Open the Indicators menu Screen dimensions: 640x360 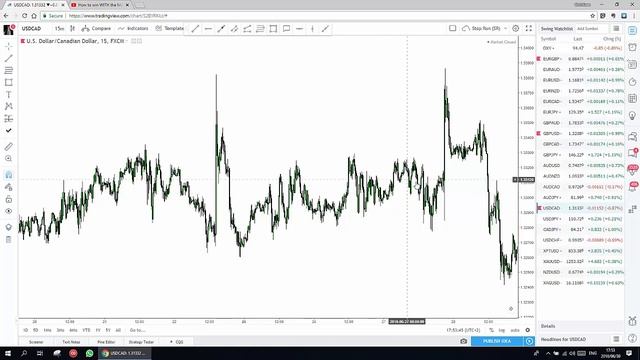(x=133, y=29)
